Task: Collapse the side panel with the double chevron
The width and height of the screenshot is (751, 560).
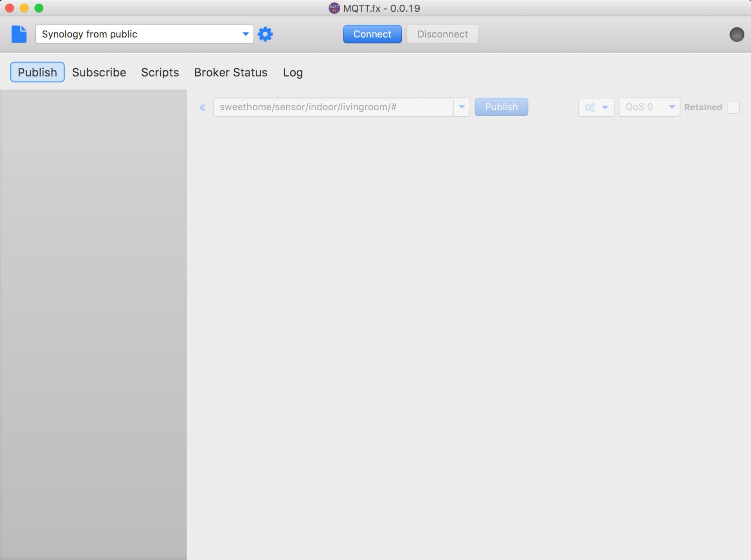Action: (202, 107)
